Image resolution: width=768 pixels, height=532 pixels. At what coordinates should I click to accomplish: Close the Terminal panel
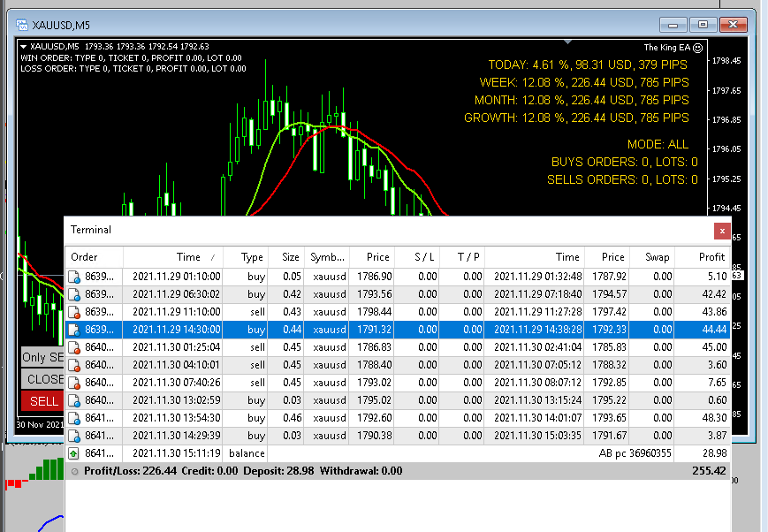[722, 231]
